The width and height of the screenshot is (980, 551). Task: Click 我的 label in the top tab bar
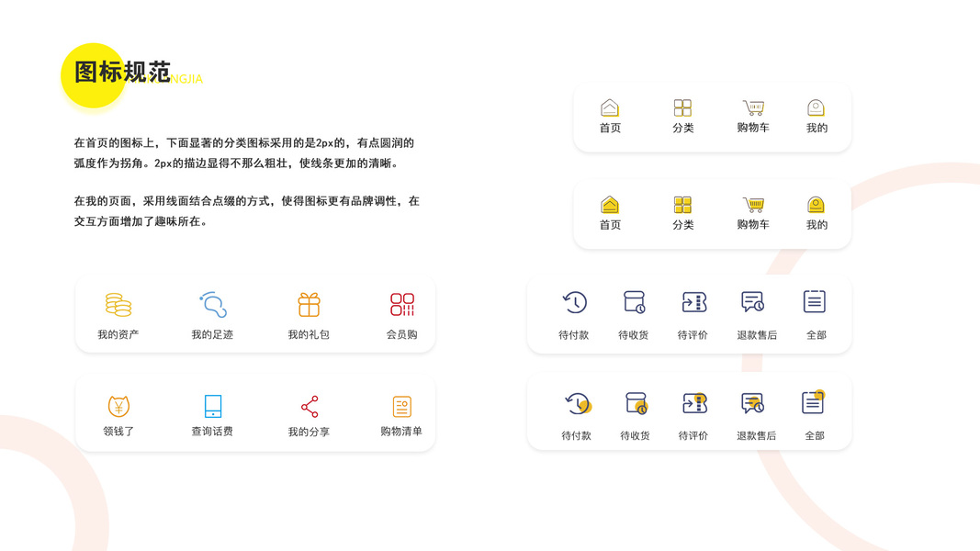(817, 128)
